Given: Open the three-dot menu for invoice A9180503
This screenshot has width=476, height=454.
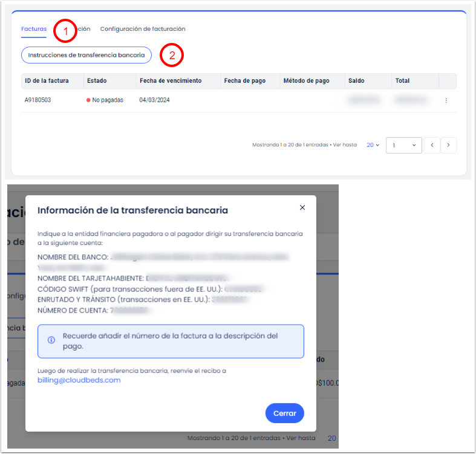Looking at the screenshot, I should pyautogui.click(x=446, y=100).
